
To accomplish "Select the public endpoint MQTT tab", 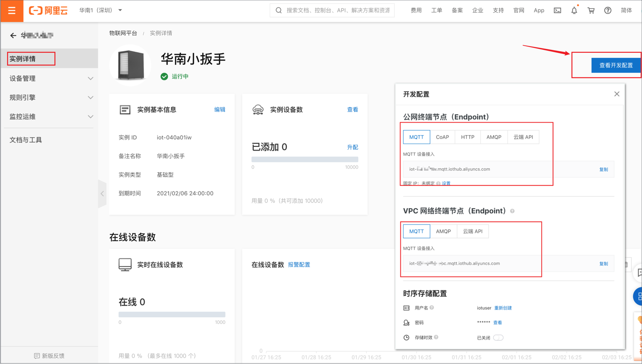I will pyautogui.click(x=417, y=137).
